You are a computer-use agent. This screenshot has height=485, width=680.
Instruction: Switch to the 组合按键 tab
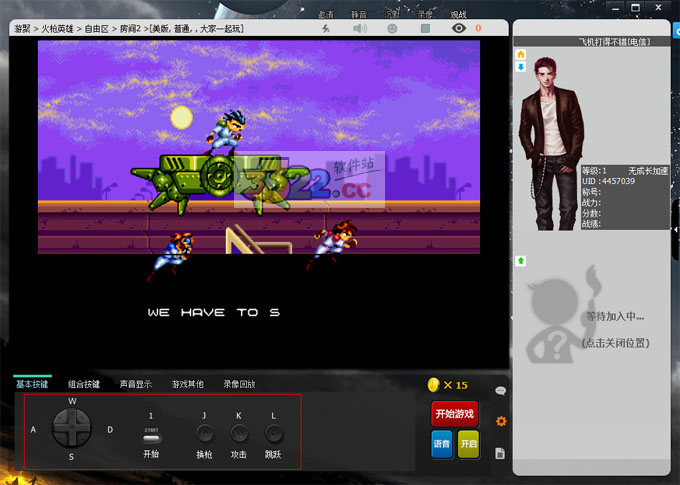84,384
